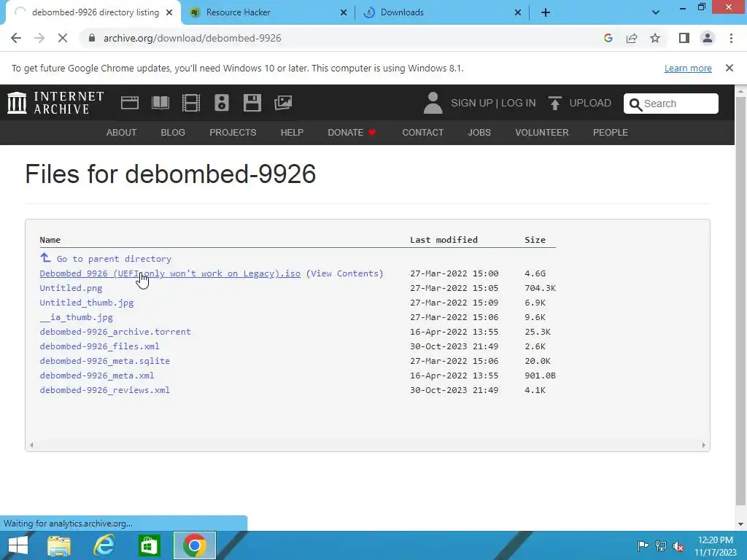Open the Chrome profile avatar
The width and height of the screenshot is (747, 560).
[708, 38]
